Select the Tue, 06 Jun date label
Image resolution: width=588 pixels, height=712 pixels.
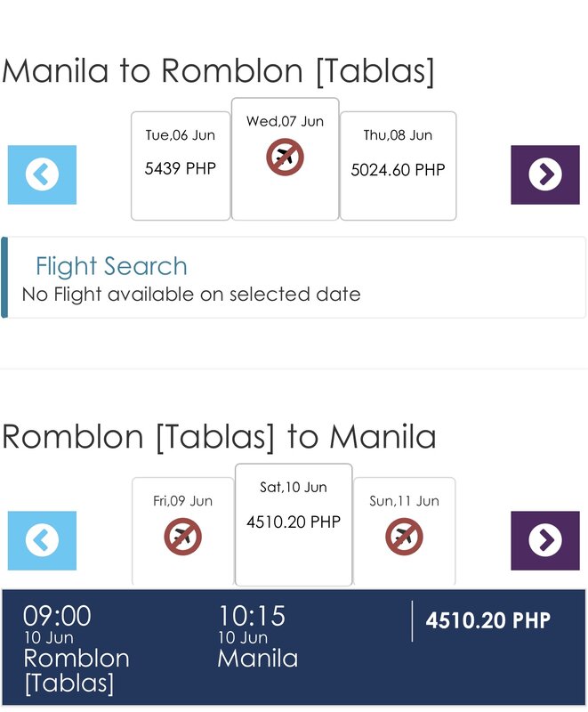pyautogui.click(x=181, y=135)
